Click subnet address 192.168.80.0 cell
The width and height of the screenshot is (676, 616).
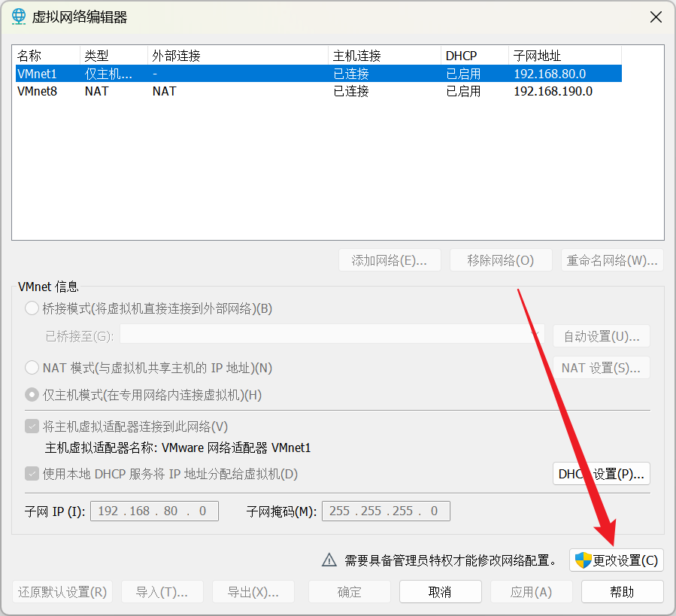tap(550, 74)
